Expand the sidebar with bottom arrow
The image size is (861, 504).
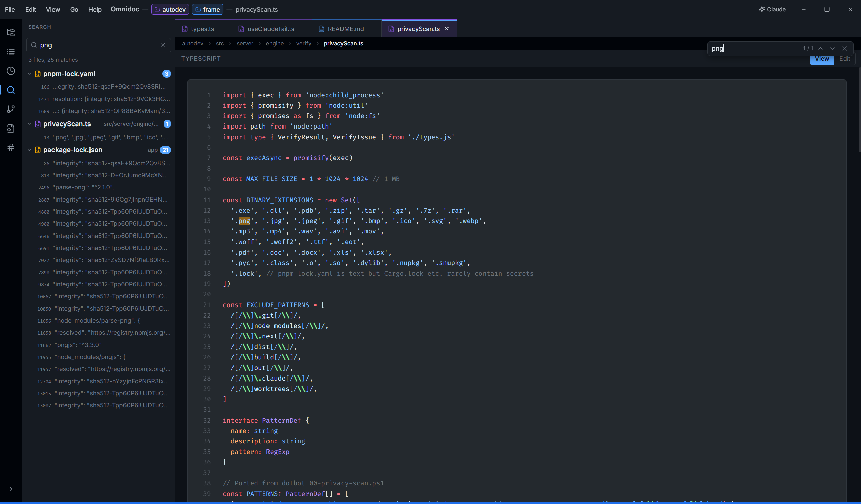[11, 489]
